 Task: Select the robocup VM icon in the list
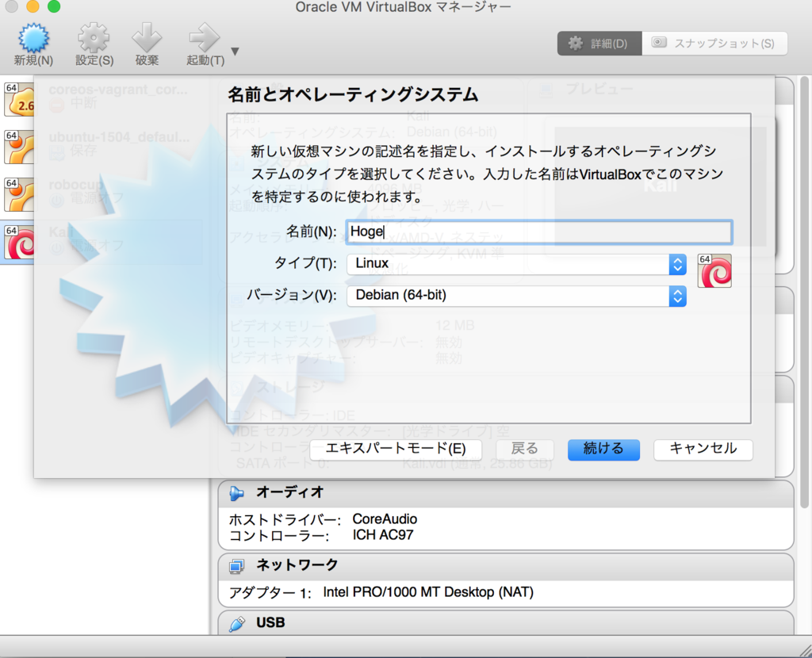(19, 195)
